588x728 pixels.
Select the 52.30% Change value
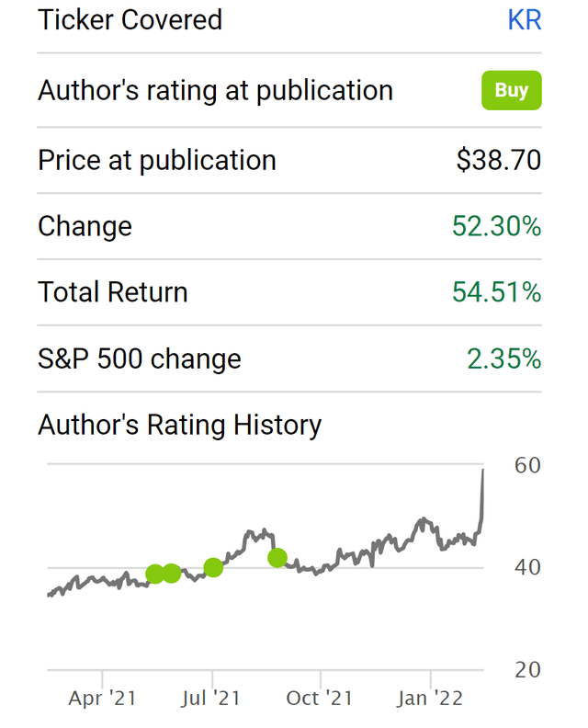coord(496,226)
